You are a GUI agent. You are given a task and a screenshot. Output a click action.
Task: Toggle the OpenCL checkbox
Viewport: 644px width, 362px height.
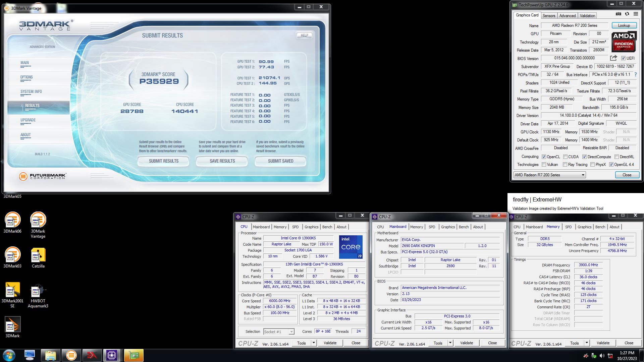(x=544, y=157)
